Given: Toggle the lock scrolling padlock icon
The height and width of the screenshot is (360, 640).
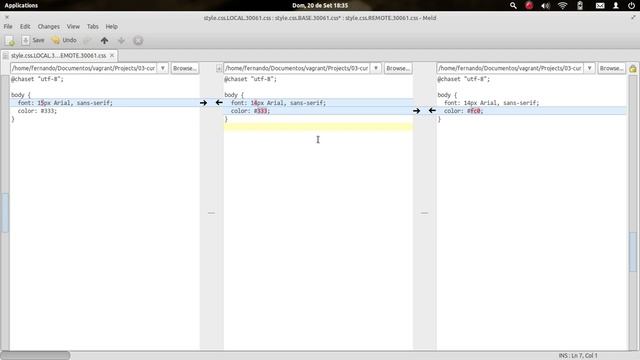Looking at the screenshot, I should coord(633,69).
